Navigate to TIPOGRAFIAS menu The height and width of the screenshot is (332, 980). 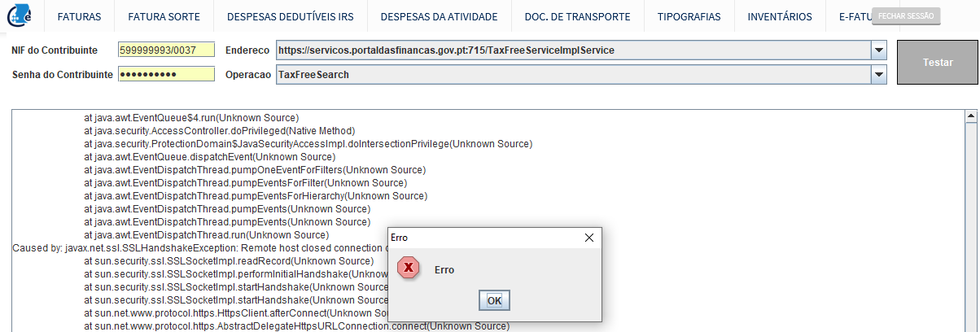click(689, 16)
